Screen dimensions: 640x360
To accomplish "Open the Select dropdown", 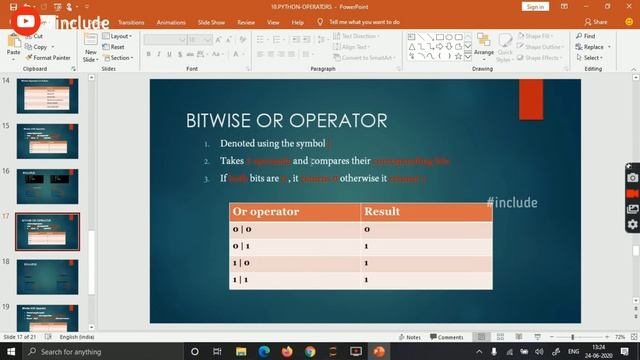I will [589, 58].
